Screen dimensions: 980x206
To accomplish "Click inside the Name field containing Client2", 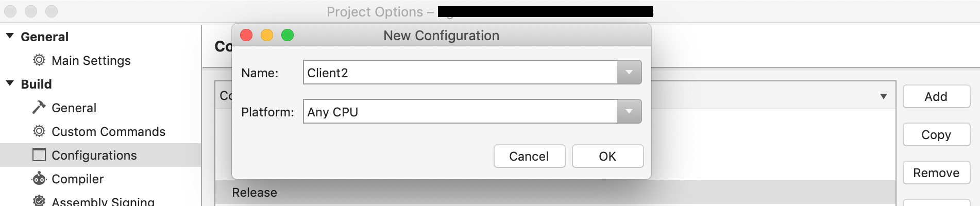I will pos(459,73).
